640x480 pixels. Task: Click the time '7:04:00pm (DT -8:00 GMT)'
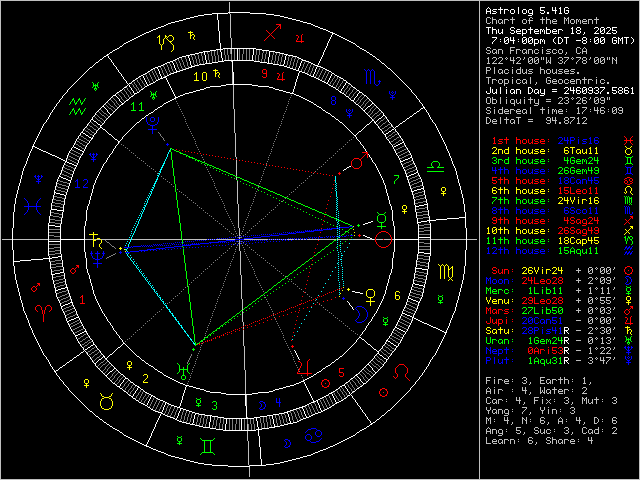coord(563,41)
